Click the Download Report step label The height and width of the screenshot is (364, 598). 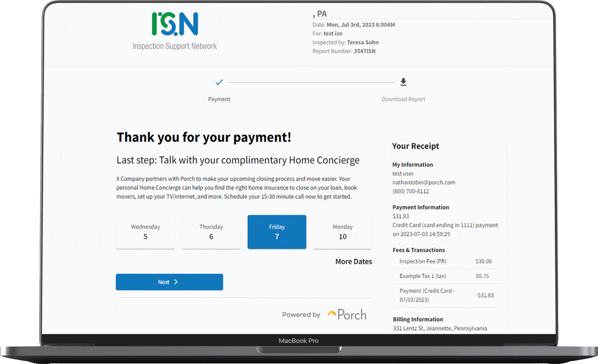tap(403, 99)
